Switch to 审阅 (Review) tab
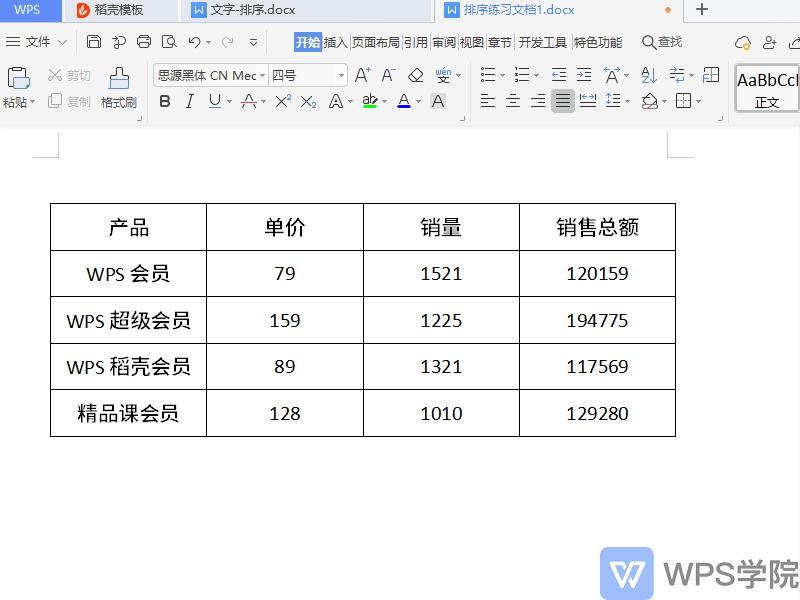This screenshot has width=800, height=600. point(444,42)
